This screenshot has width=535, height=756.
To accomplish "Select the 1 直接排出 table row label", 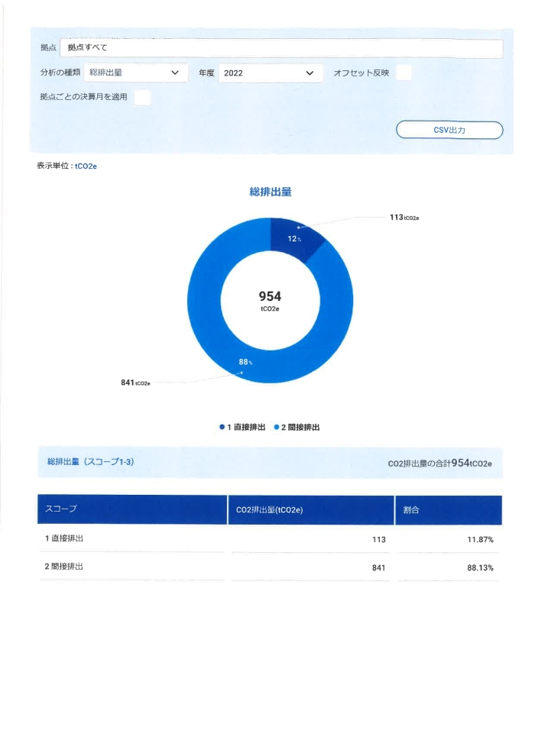I will click(x=64, y=538).
